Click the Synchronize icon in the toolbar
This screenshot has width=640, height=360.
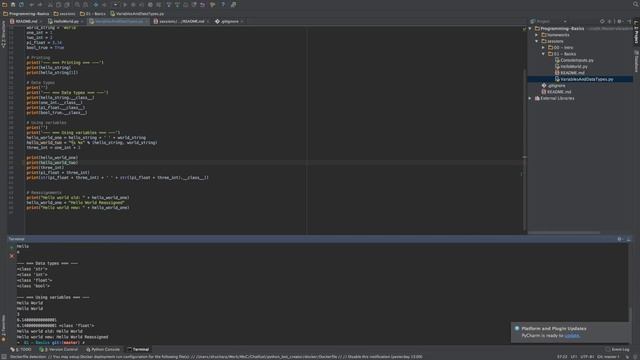[x=21, y=4]
